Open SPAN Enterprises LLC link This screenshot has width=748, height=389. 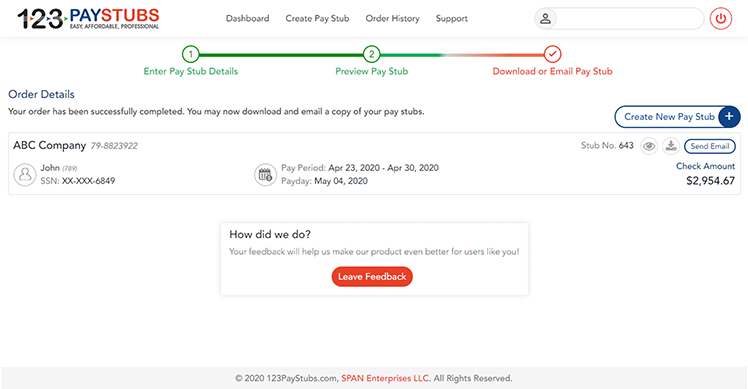[x=385, y=378]
